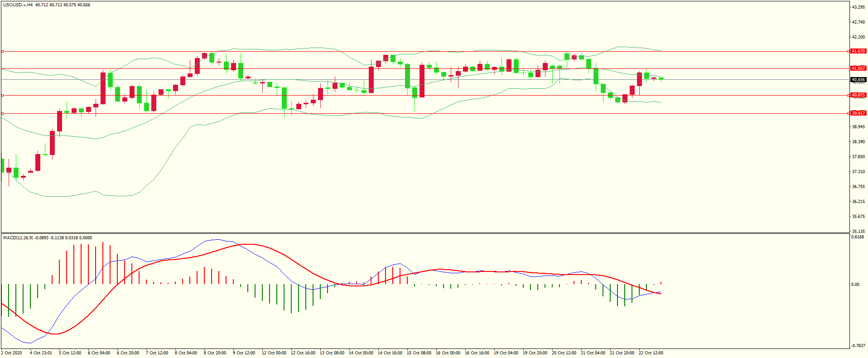This screenshot has width=868, height=358.
Task: Click the 43.295 value on price axis
Action: [x=858, y=7]
